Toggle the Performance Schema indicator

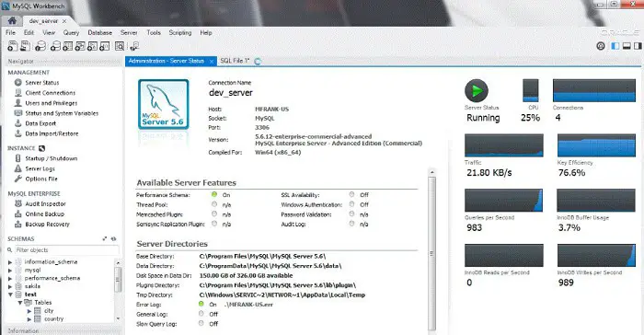pyautogui.click(x=214, y=194)
